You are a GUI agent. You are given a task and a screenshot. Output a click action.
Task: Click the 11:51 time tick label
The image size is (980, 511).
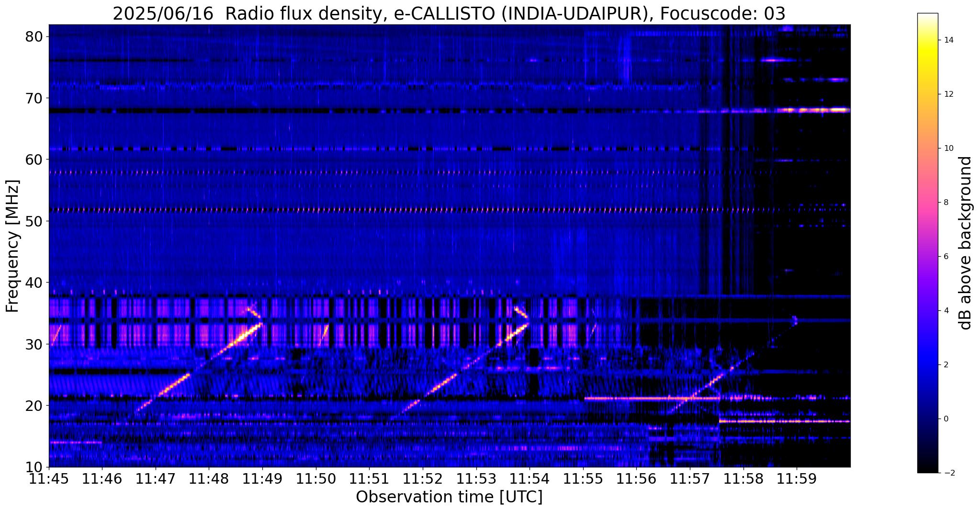click(369, 479)
